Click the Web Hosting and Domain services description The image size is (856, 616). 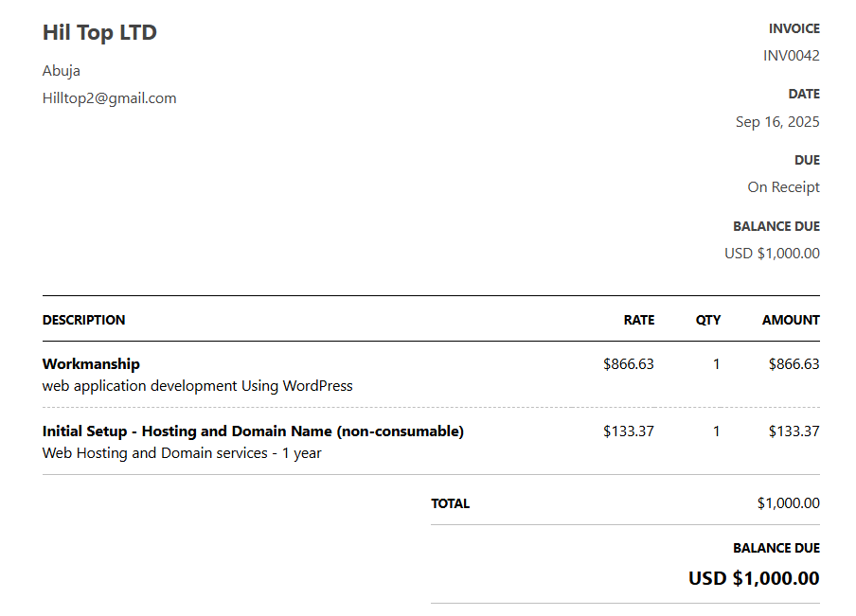182,453
